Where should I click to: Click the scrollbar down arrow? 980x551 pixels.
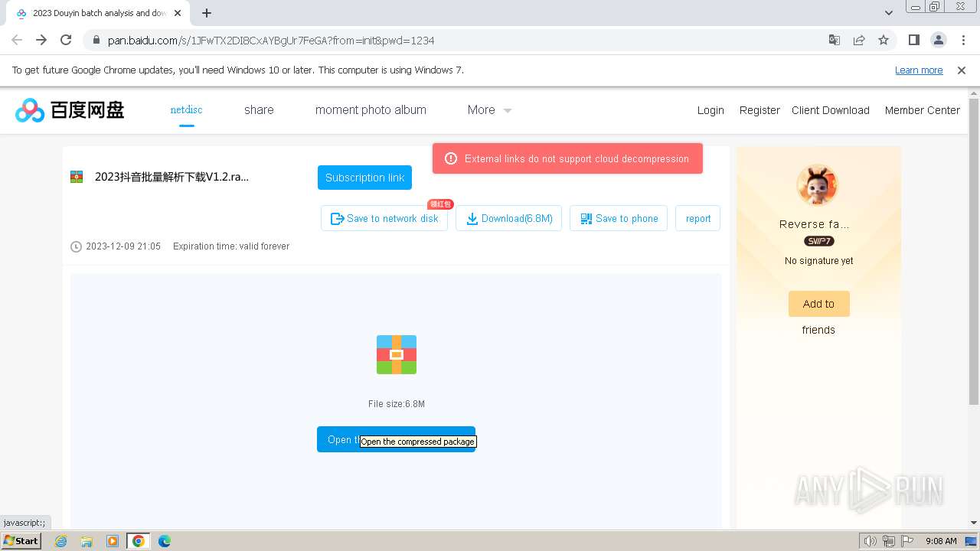974,523
